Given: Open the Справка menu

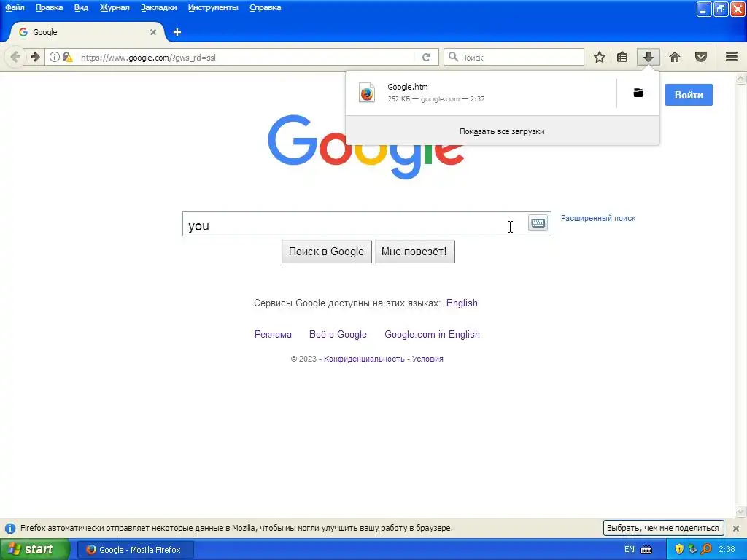Looking at the screenshot, I should coord(266,7).
